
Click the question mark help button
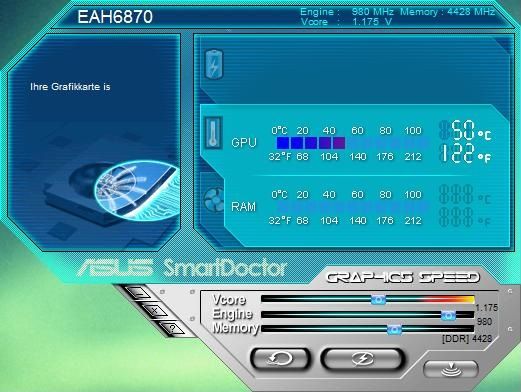coord(172,329)
